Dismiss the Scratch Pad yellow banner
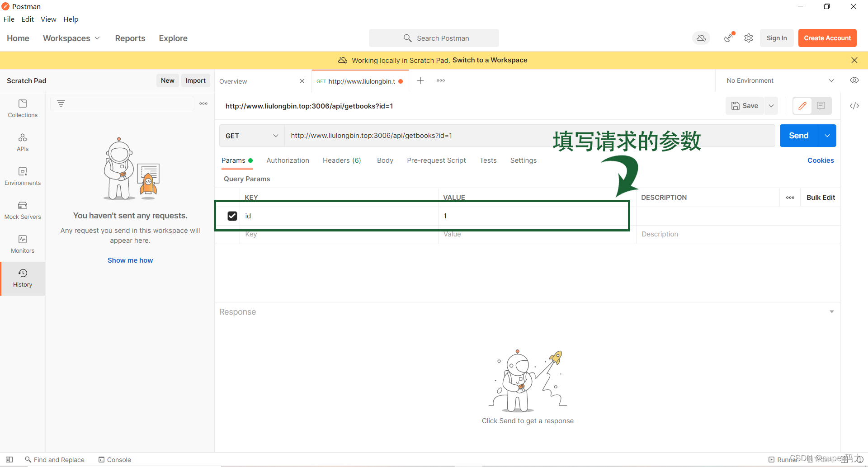 [x=854, y=60]
